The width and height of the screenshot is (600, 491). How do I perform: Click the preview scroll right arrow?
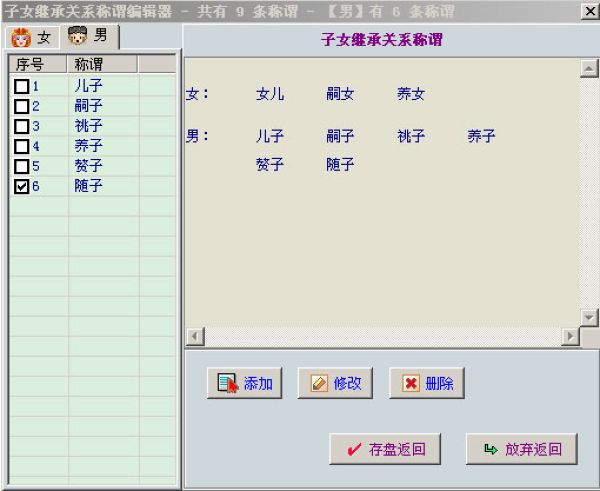click(x=571, y=337)
